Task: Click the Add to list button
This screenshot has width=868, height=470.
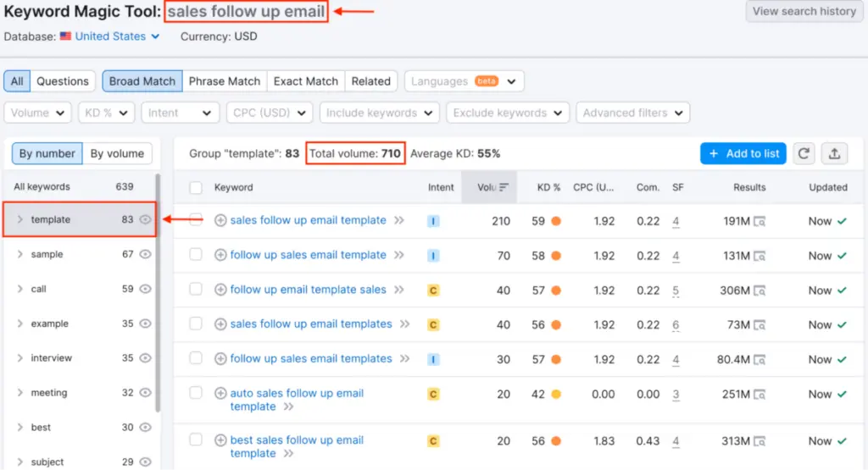Action: point(743,153)
